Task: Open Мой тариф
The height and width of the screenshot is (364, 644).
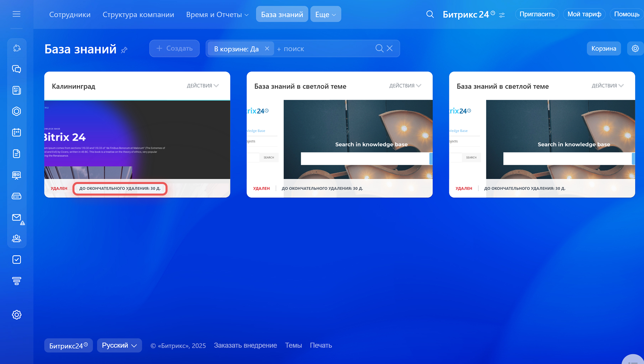Action: click(584, 14)
